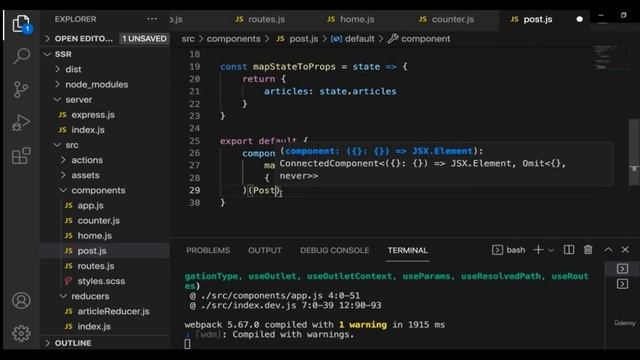Image resolution: width=640 pixels, height=360 pixels.
Task: Open the Search view icon
Action: pyautogui.click(x=21, y=56)
